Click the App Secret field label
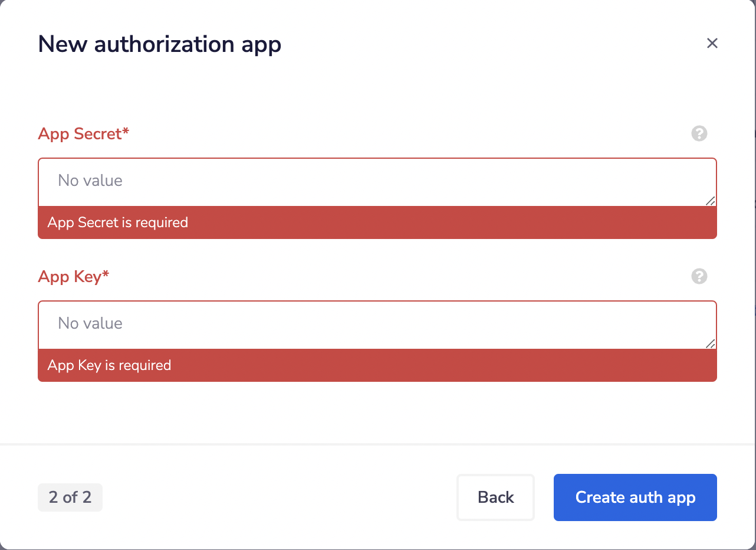The image size is (756, 550). (83, 134)
